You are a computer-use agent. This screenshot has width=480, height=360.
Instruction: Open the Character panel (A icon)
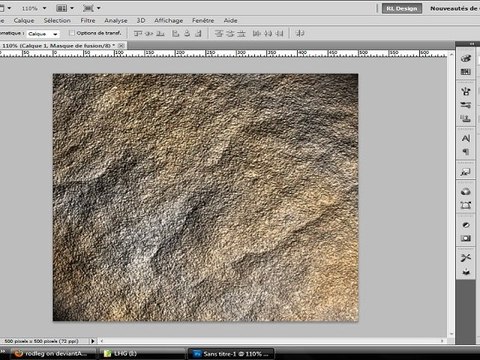tap(466, 138)
